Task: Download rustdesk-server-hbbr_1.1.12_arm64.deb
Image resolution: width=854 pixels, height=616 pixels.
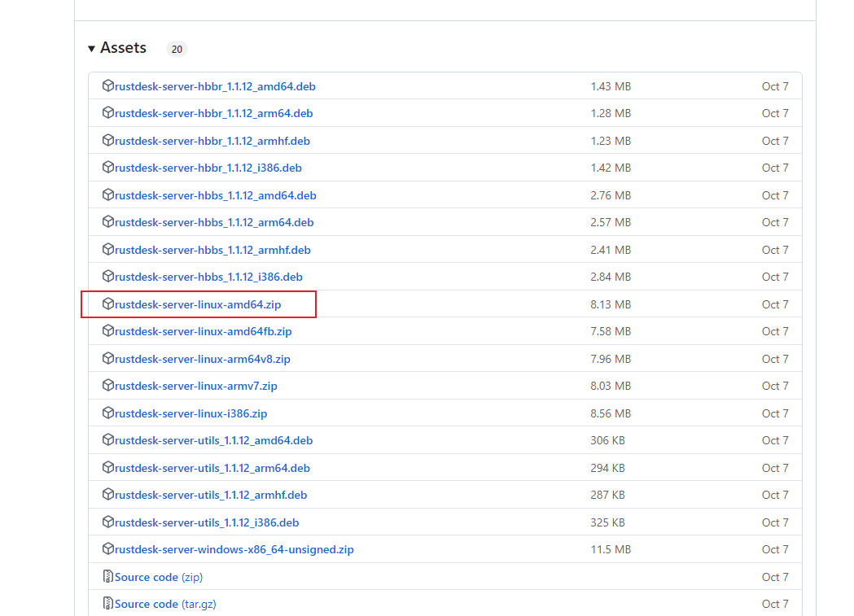Action: tap(213, 113)
